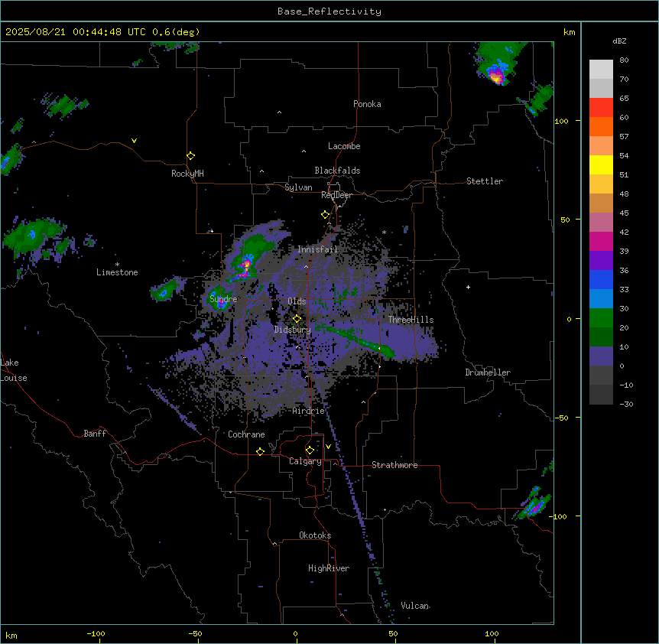Click the white-gray top swatch in dBZ legend

[601, 70]
